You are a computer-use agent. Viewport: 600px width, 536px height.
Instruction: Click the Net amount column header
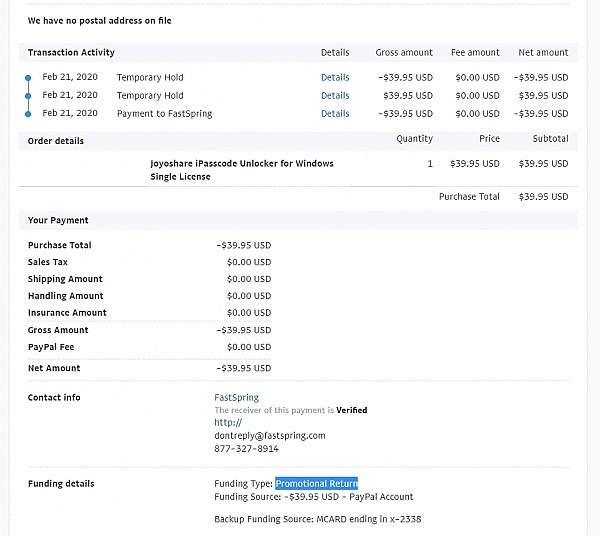(x=543, y=52)
